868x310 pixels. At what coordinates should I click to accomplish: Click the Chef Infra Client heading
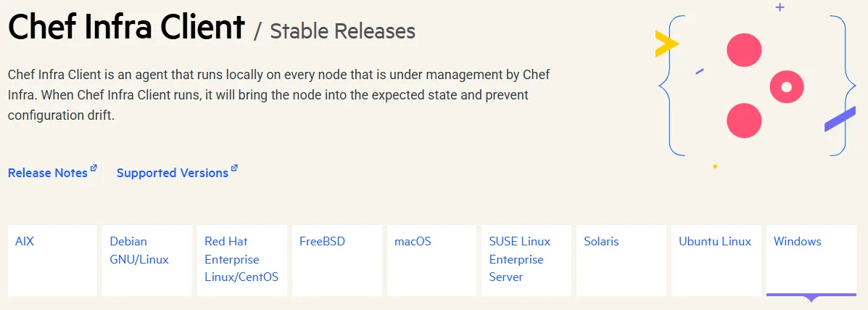[x=126, y=28]
